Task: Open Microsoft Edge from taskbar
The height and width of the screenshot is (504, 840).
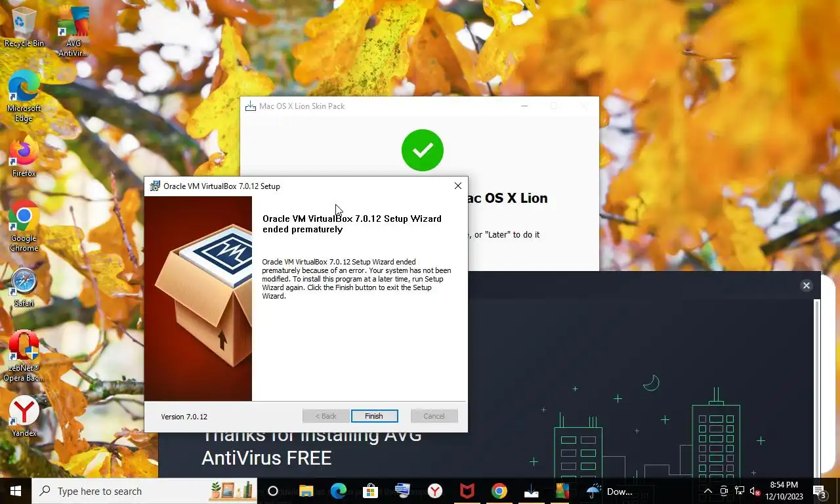Action: click(338, 491)
